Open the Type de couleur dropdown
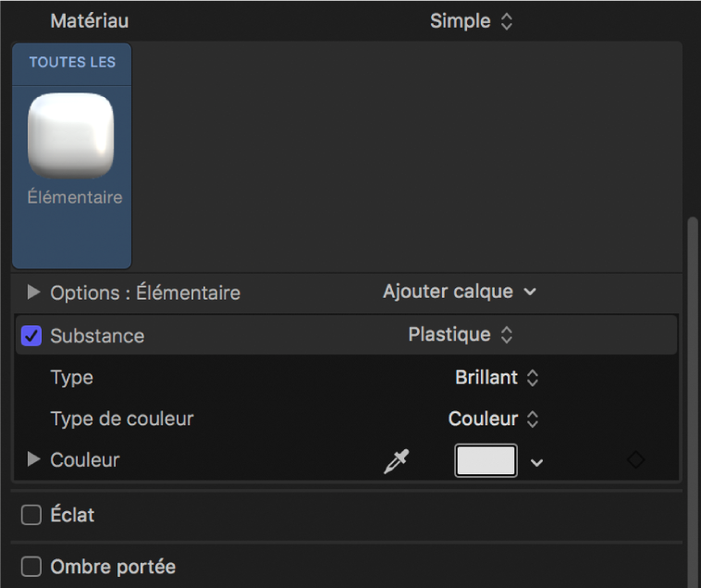The image size is (701, 588). click(493, 419)
